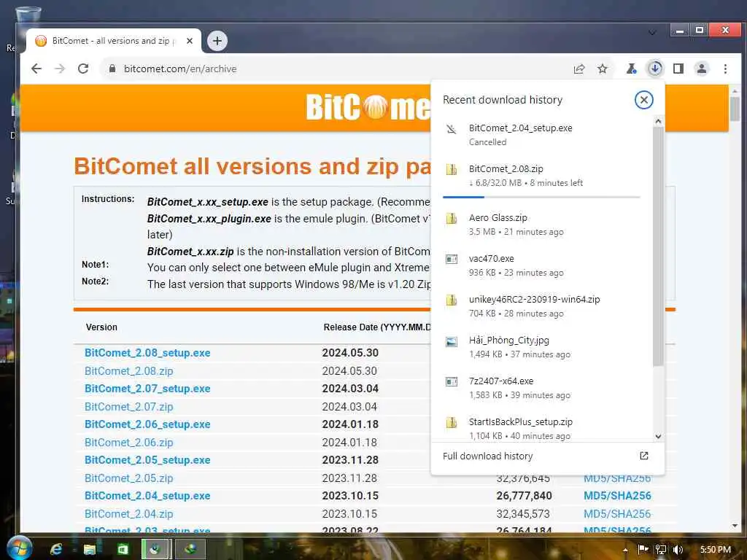Click the vac470.exe file icon
The height and width of the screenshot is (560, 747).
(x=451, y=259)
